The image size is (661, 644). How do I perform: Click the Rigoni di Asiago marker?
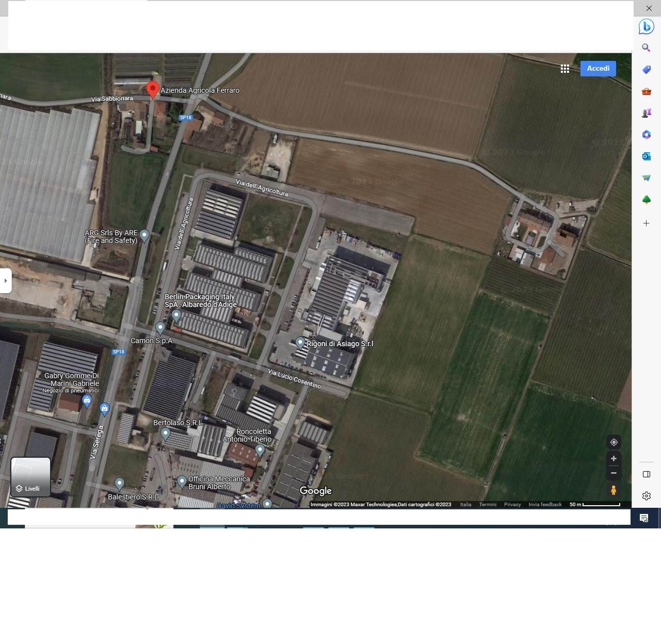(x=300, y=343)
